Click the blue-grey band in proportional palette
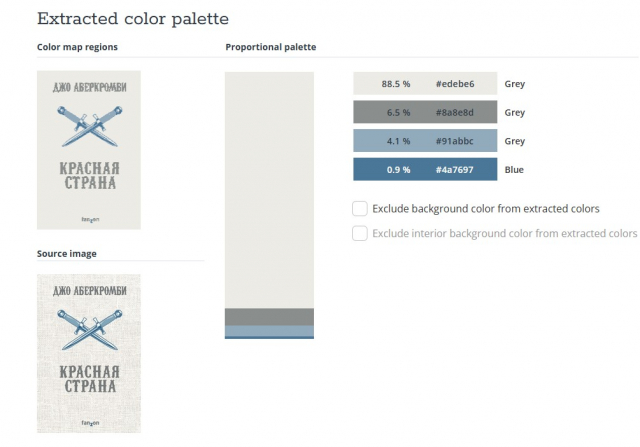The width and height of the screenshot is (640, 447). pos(269,331)
